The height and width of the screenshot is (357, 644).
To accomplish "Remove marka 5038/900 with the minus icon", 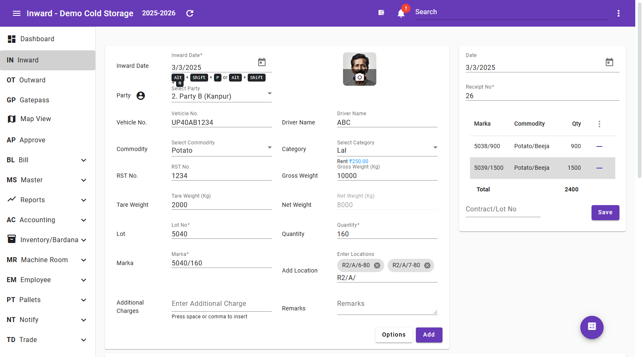I will pos(599,146).
